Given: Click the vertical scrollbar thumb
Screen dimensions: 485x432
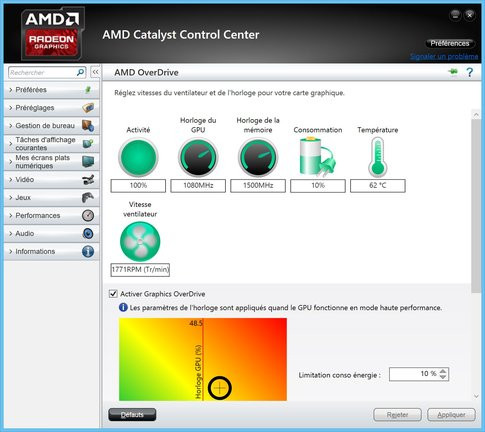Looking at the screenshot, I should point(476,207).
